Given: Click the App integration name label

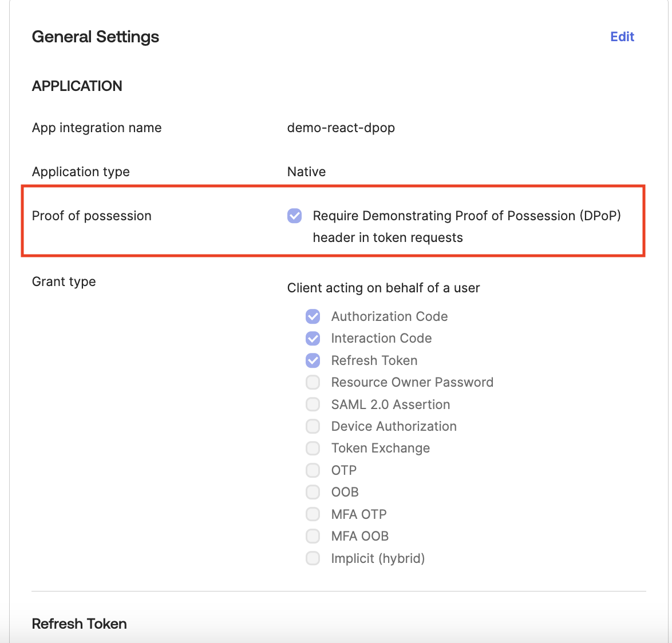Looking at the screenshot, I should coord(97,128).
